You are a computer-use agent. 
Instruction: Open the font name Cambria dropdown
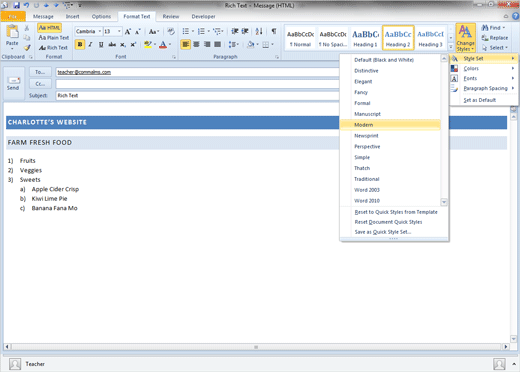tap(99, 31)
